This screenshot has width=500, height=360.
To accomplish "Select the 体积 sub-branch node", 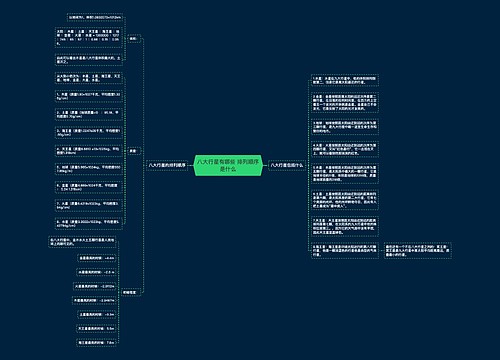I will (133, 39).
